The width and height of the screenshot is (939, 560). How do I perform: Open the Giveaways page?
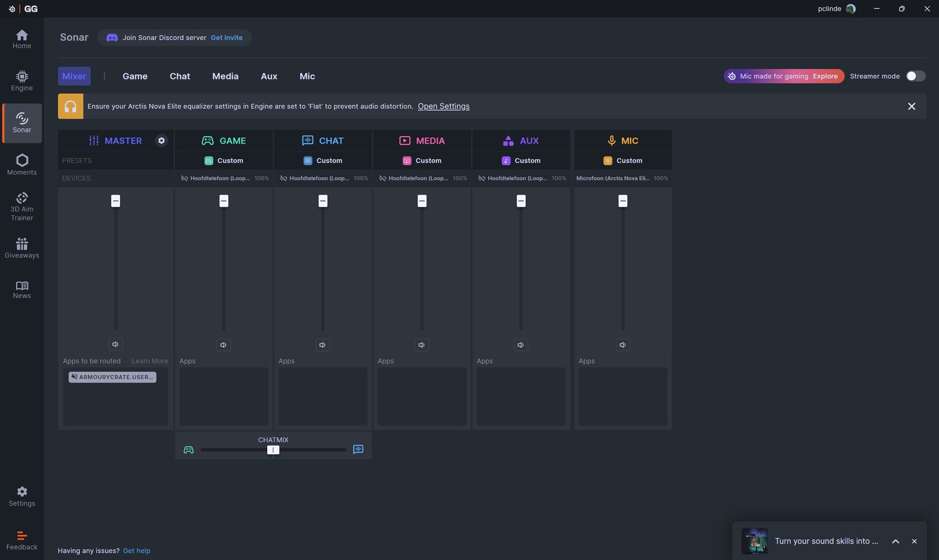tap(22, 248)
